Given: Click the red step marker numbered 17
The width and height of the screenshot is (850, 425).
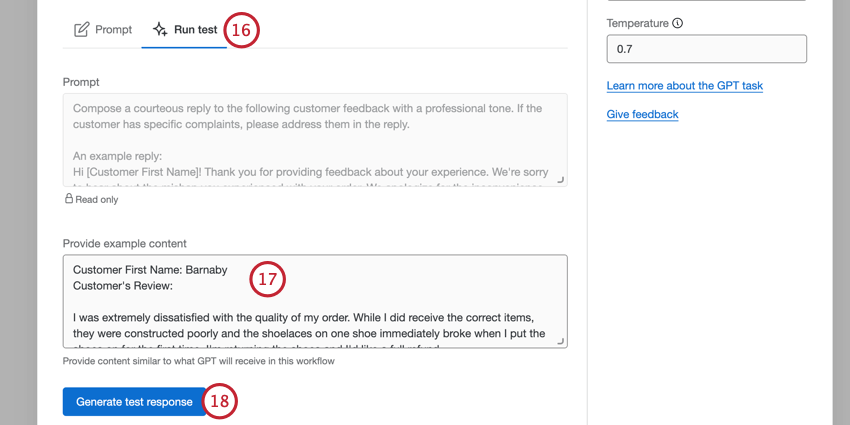Looking at the screenshot, I should tap(267, 279).
